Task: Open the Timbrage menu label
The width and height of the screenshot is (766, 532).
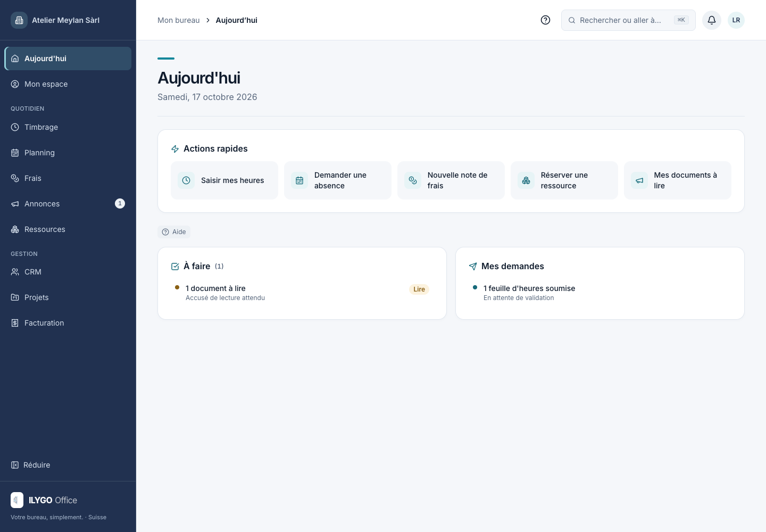Action: coord(41,127)
